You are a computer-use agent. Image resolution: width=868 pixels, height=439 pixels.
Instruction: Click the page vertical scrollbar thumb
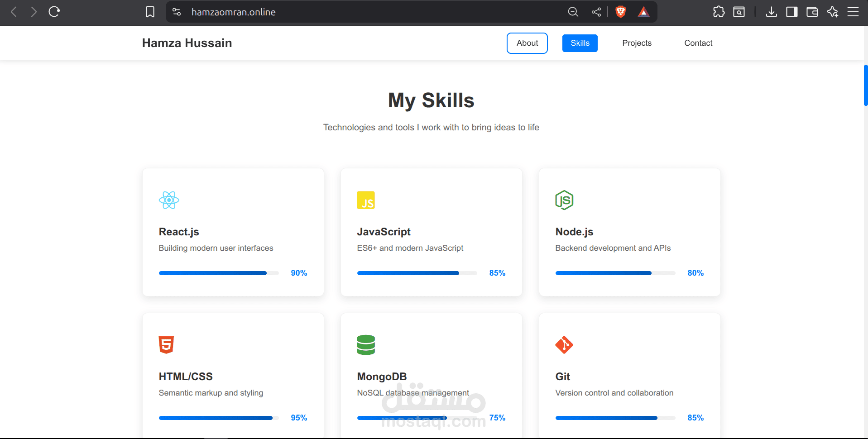pos(865,86)
